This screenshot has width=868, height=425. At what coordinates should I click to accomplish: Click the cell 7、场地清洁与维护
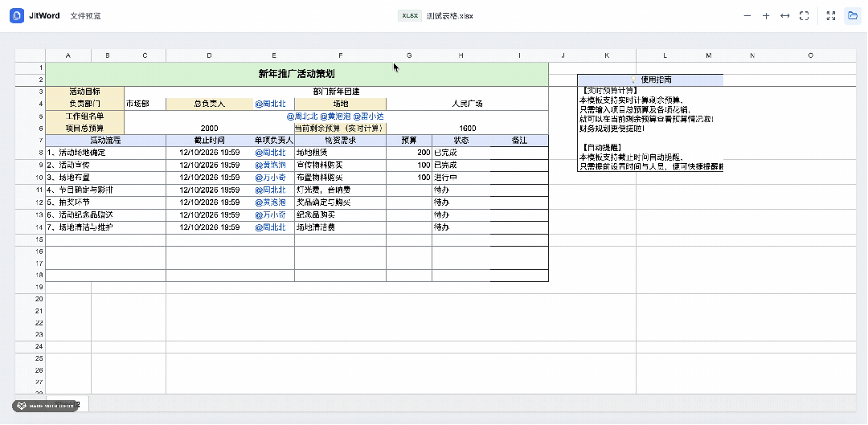click(x=106, y=227)
